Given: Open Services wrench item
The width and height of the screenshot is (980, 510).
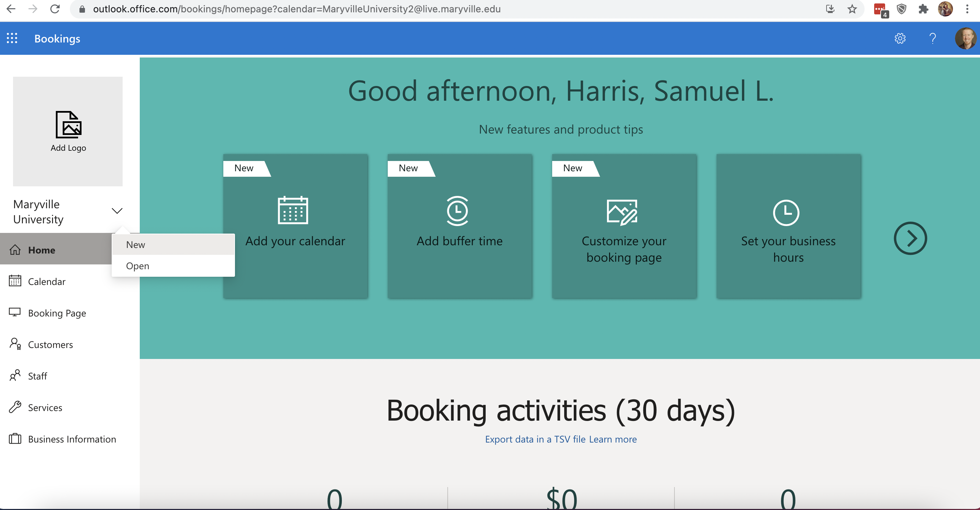Looking at the screenshot, I should pos(45,408).
